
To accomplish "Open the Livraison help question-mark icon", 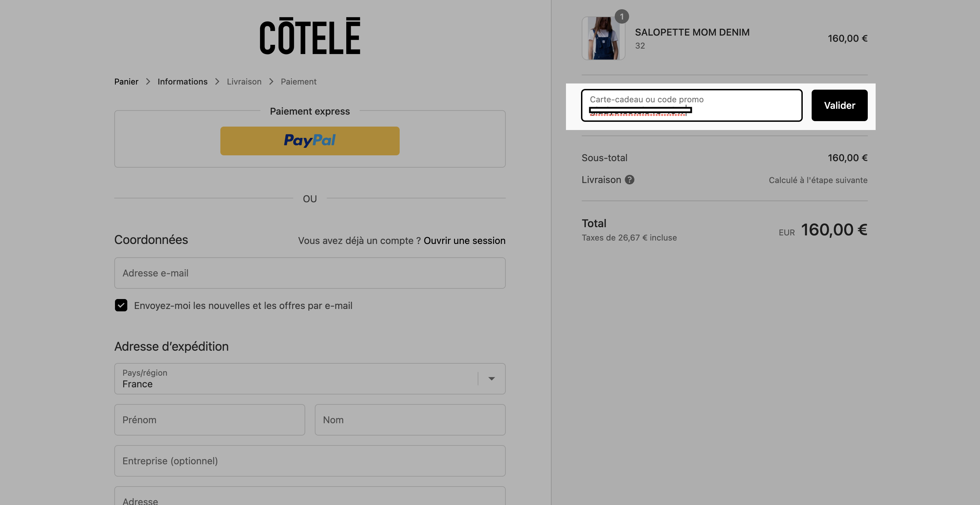I will click(x=630, y=180).
